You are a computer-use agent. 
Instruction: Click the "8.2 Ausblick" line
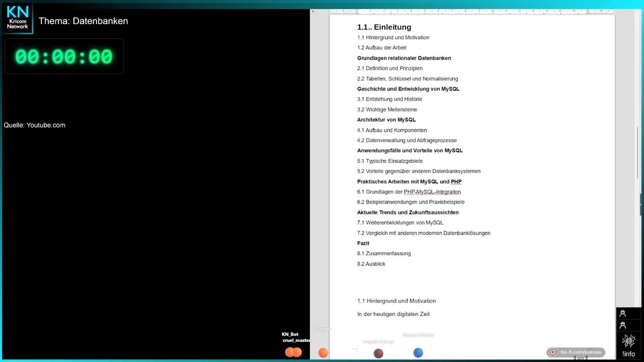coord(371,264)
